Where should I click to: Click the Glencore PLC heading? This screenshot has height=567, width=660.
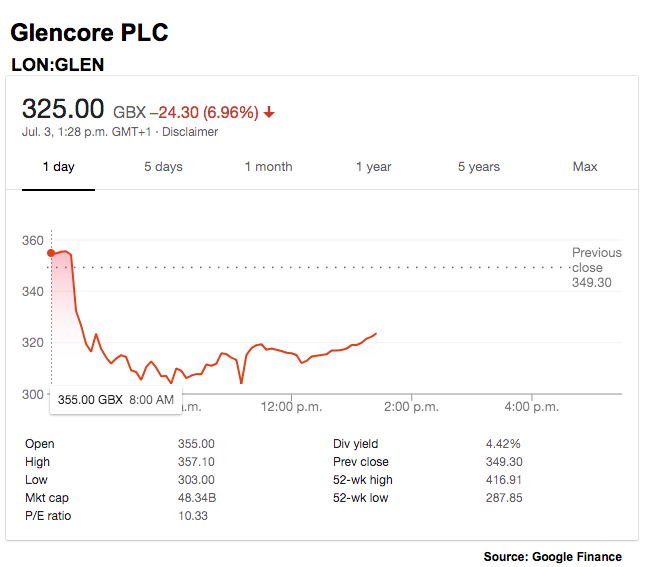click(89, 33)
